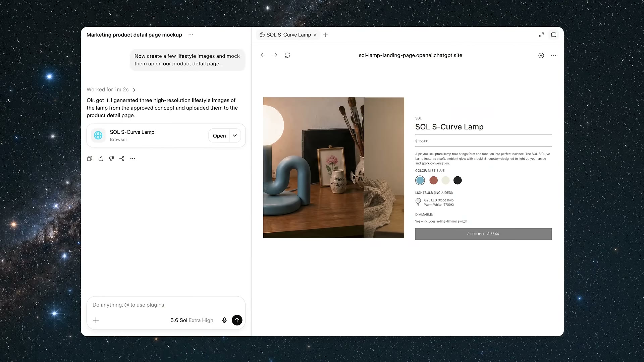Choose the terracotta red color swatch
This screenshot has height=362, width=644.
click(x=433, y=180)
